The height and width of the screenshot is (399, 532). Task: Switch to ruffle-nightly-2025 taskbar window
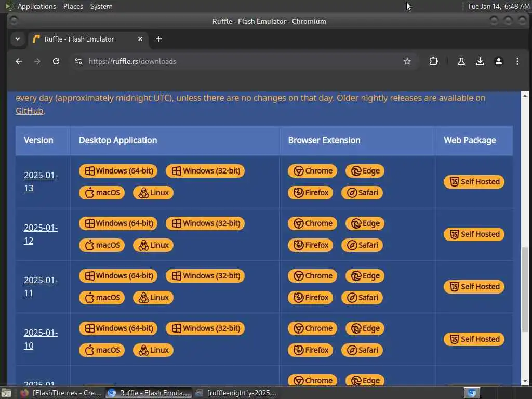(x=236, y=393)
